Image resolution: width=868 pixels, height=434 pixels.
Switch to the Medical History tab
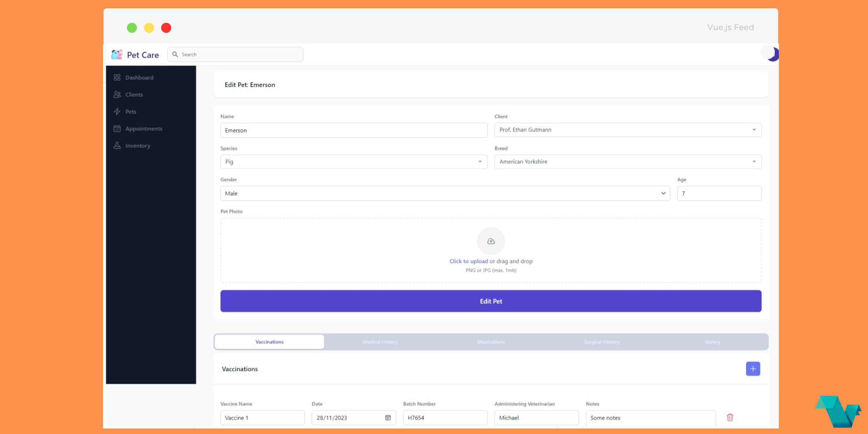click(x=380, y=342)
